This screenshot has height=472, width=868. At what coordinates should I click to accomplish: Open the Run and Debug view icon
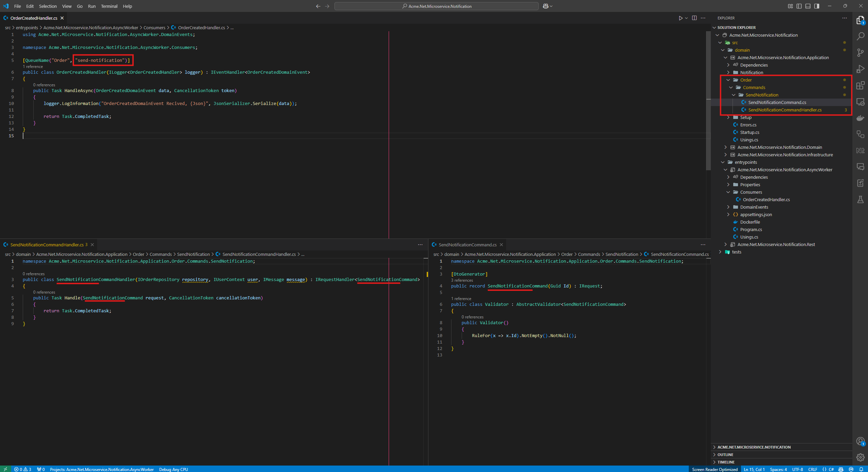coord(860,69)
